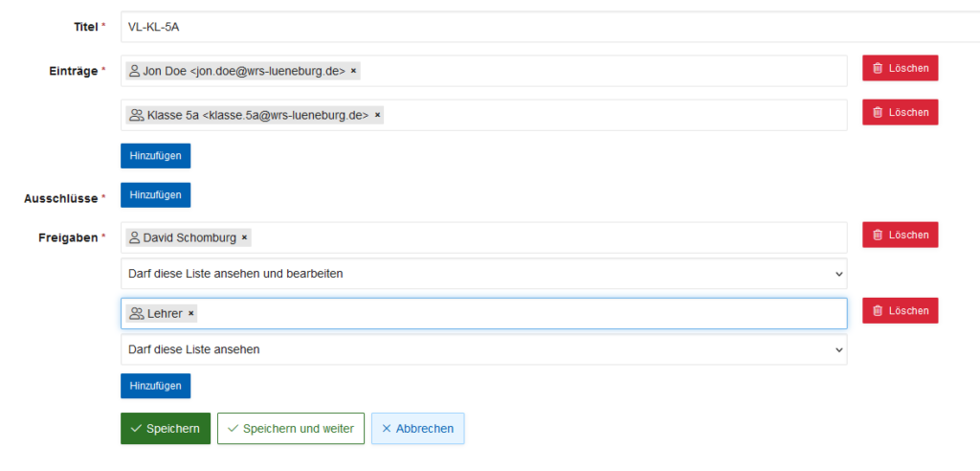This screenshot has height=471, width=980.
Task: Remove Jon Doe tag with x icon
Action: point(353,71)
